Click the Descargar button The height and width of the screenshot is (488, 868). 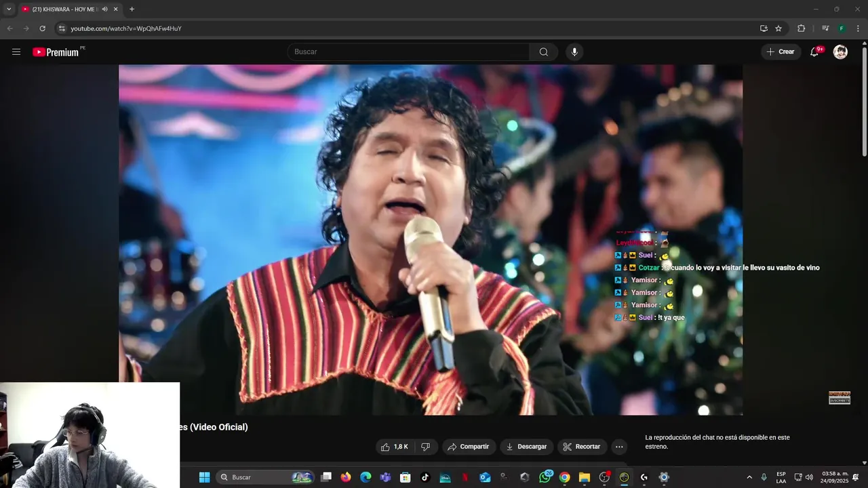pyautogui.click(x=526, y=447)
